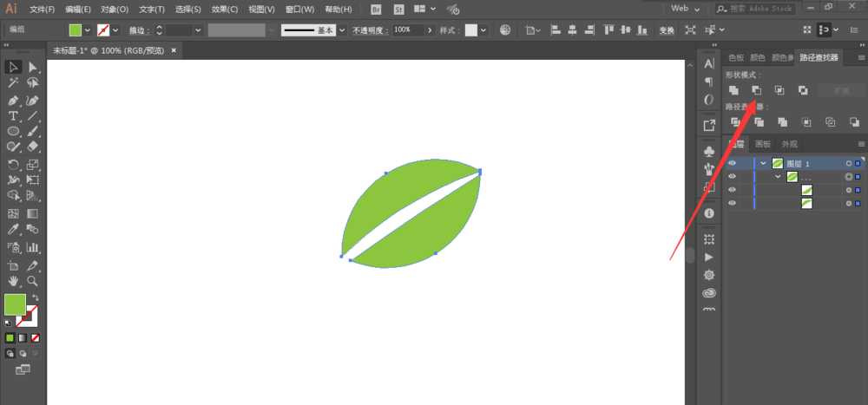Select the Direct Selection tool (white arrow)
Screen dimensions: 868x405
coord(33,67)
